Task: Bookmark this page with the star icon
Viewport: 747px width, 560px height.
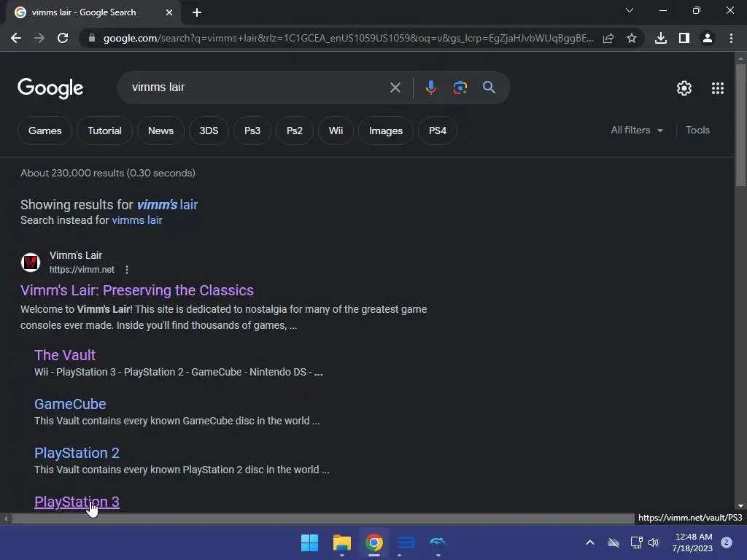Action: 631,38
